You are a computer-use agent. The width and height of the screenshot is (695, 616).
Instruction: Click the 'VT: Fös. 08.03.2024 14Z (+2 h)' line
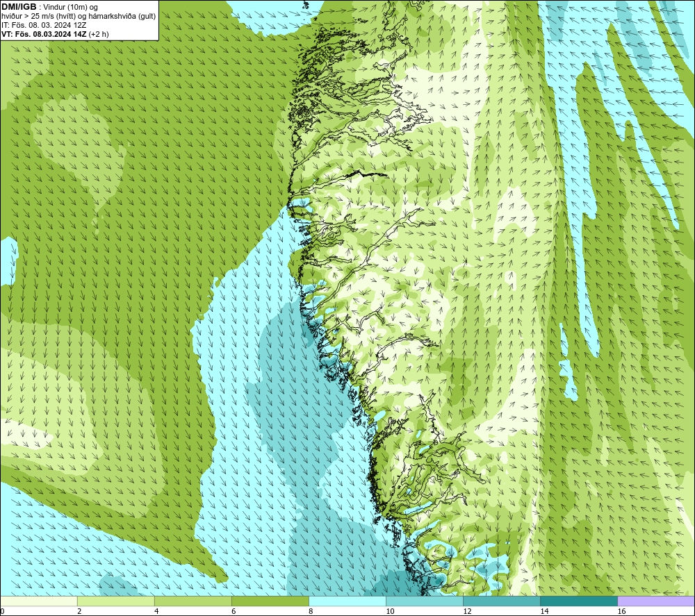(55, 34)
